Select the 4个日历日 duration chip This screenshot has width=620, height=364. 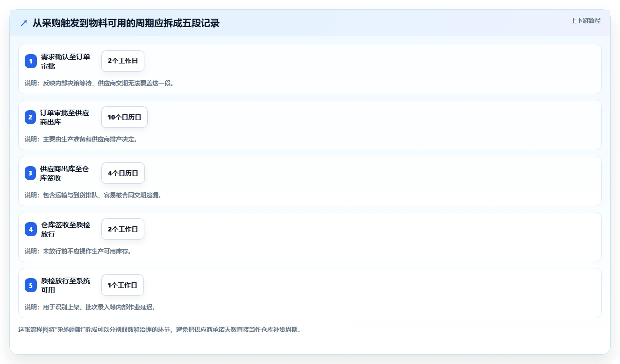(x=123, y=173)
